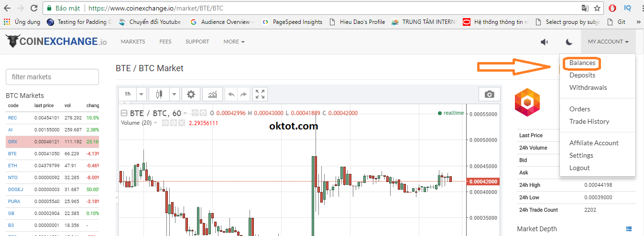Toggle fullscreen chart mode
This screenshot has width=644, height=236.
260,94
